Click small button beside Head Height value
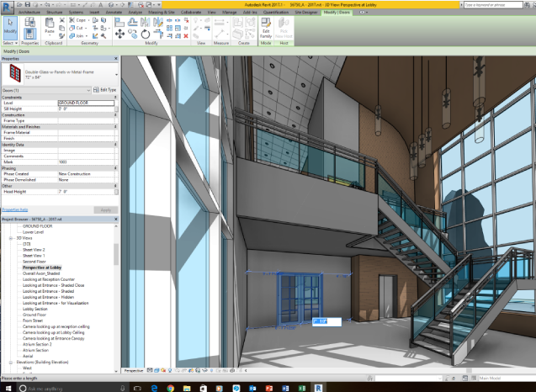 [x=116, y=192]
